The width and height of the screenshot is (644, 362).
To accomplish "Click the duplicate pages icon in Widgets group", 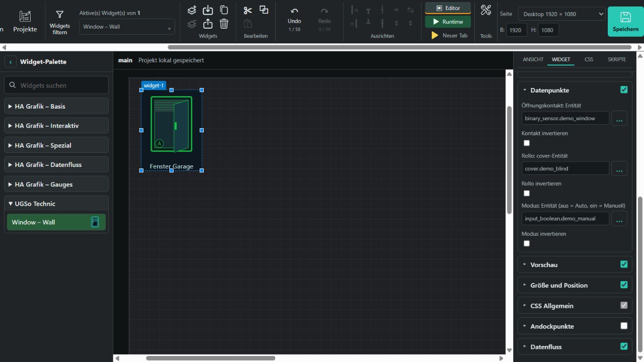I will [224, 10].
